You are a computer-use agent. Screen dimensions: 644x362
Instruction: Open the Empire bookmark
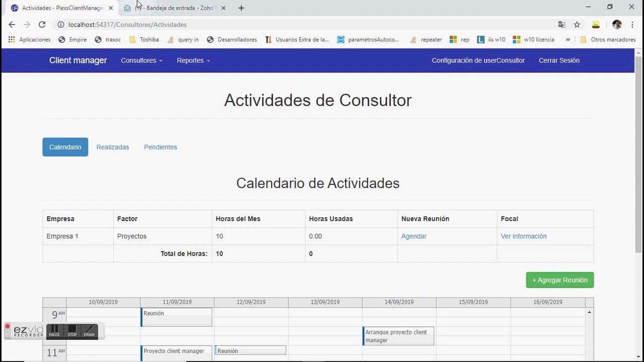click(72, 40)
